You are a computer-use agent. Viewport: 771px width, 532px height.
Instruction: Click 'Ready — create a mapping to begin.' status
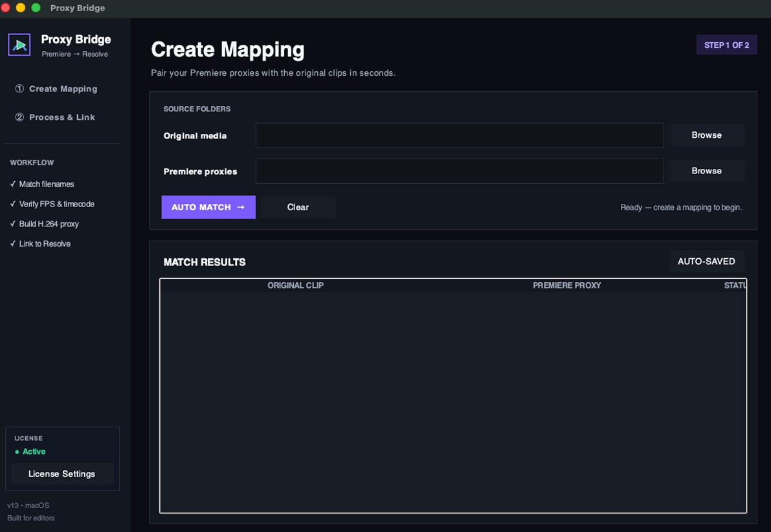coord(681,208)
